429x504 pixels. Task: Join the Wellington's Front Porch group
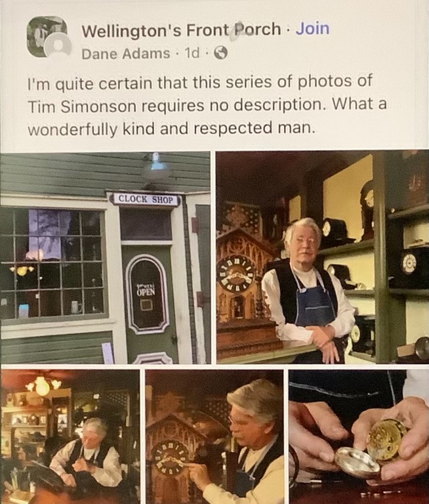(312, 29)
